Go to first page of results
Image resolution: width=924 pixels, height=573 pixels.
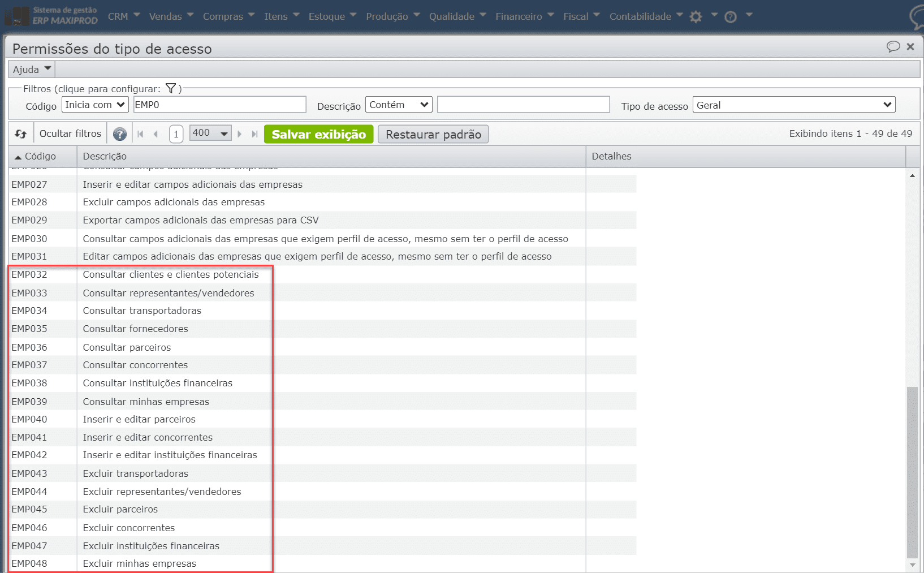tap(141, 134)
